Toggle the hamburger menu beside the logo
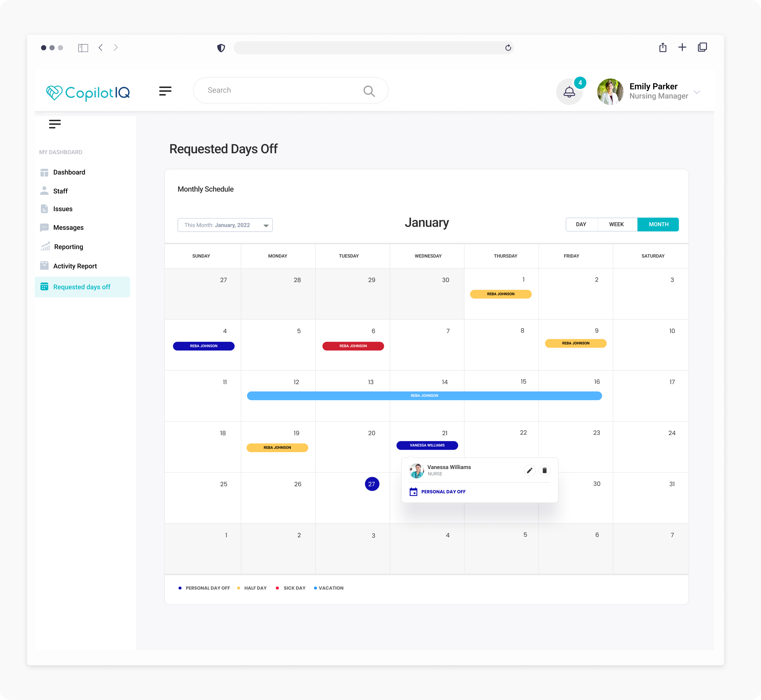The image size is (761, 700). point(165,91)
